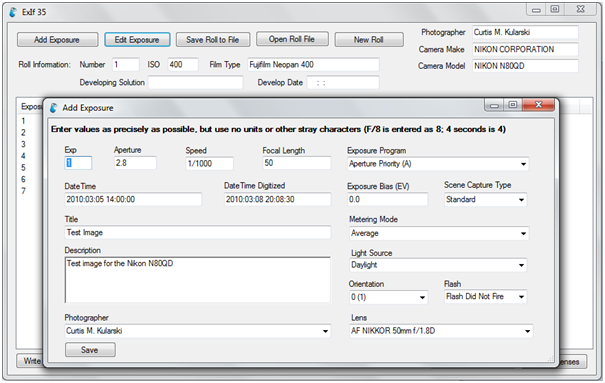This screenshot has width=605, height=383.
Task: Click the Developing Solution field
Action: (195, 82)
